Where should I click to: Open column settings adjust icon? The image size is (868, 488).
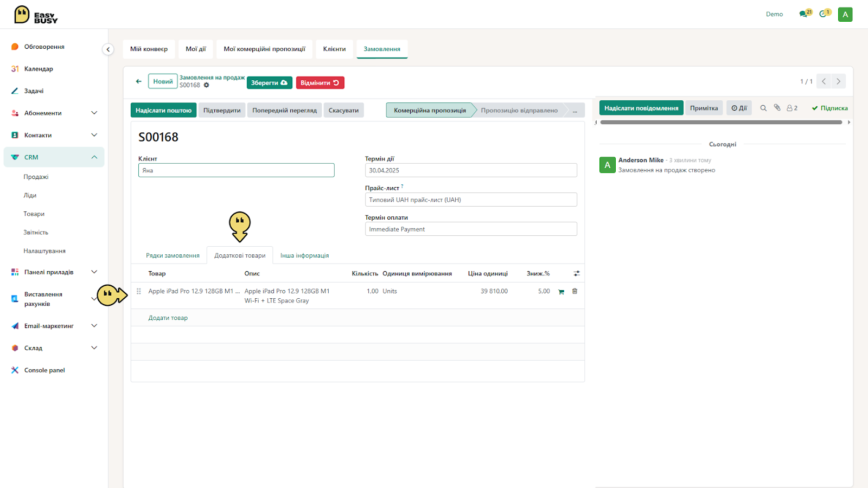tap(577, 273)
